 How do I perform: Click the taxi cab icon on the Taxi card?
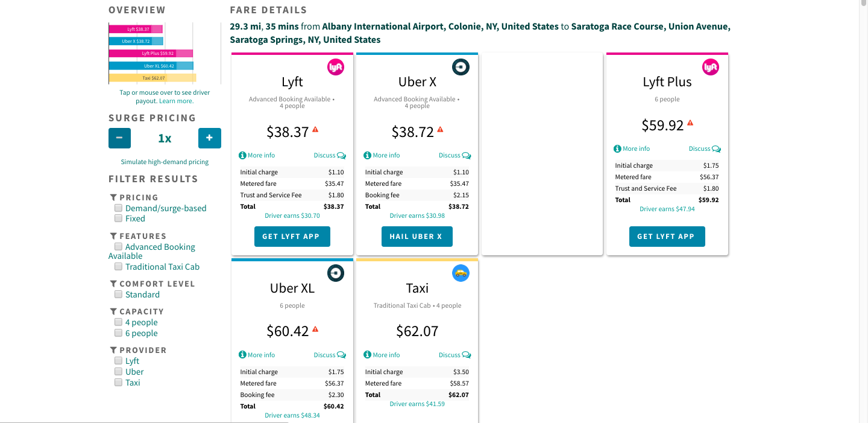click(461, 273)
